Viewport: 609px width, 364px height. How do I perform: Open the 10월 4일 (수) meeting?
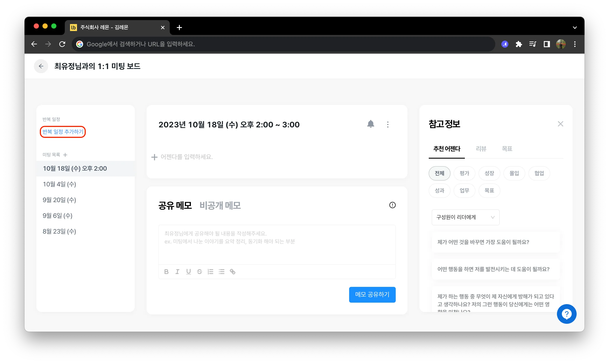pos(86,184)
